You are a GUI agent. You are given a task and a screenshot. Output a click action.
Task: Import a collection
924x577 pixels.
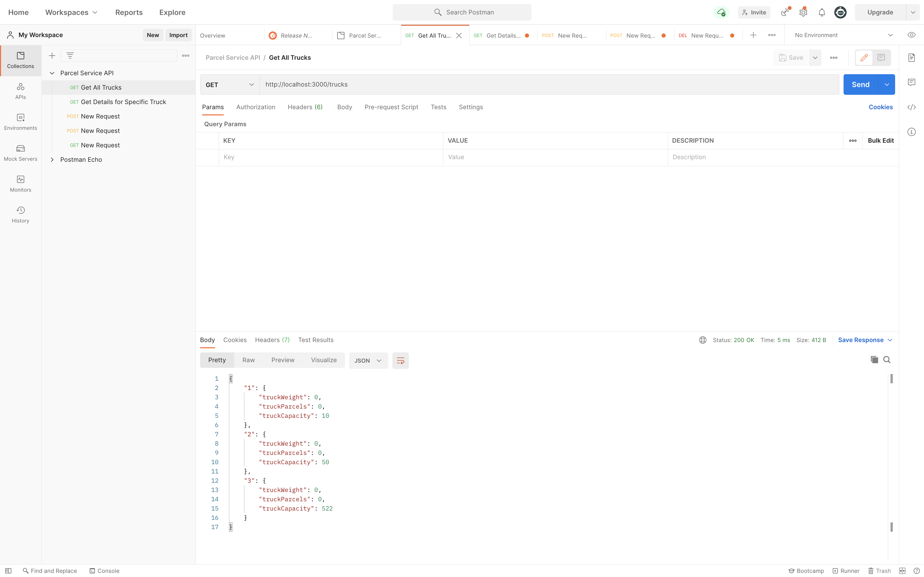pos(178,35)
